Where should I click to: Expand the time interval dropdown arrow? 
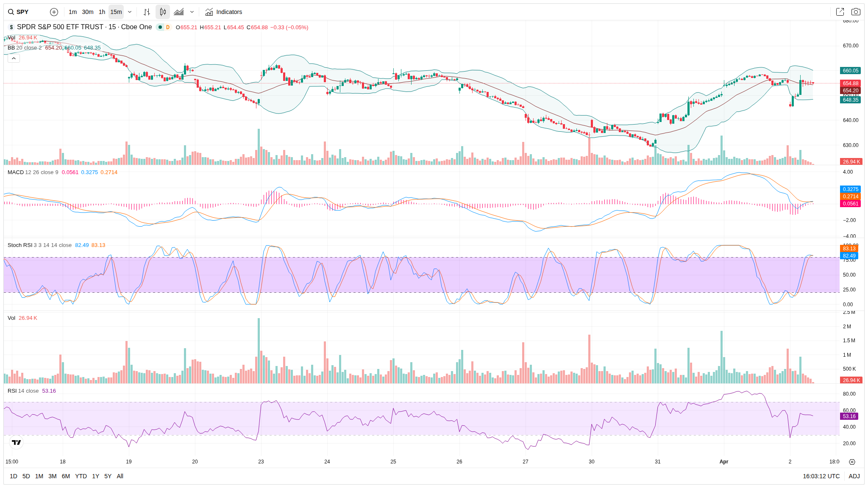130,12
